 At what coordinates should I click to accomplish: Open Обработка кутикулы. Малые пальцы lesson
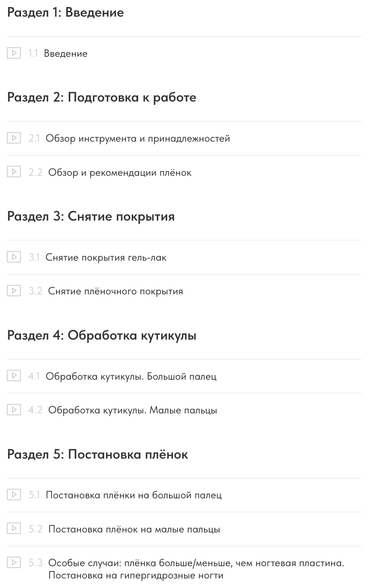coord(133,410)
